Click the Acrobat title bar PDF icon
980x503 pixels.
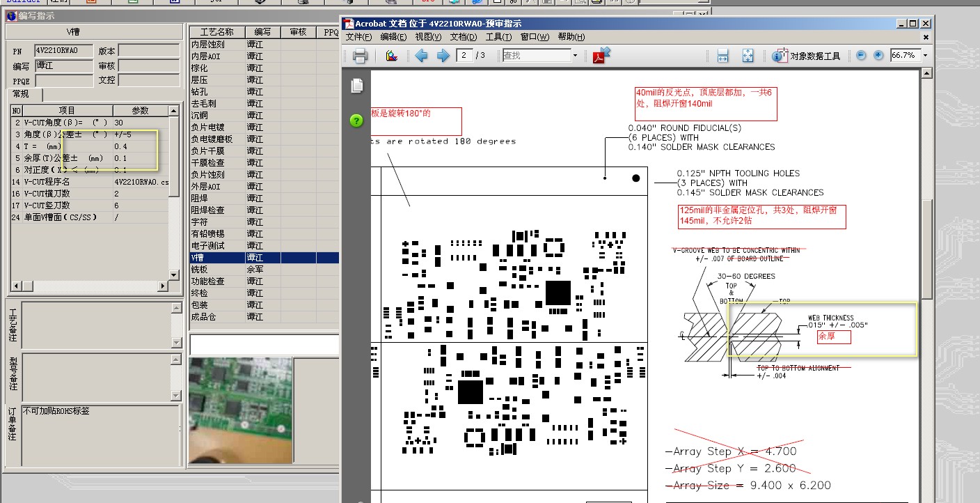tap(349, 24)
